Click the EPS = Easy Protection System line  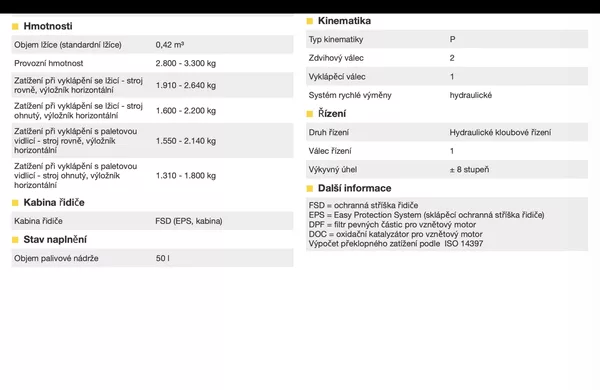pos(426,215)
